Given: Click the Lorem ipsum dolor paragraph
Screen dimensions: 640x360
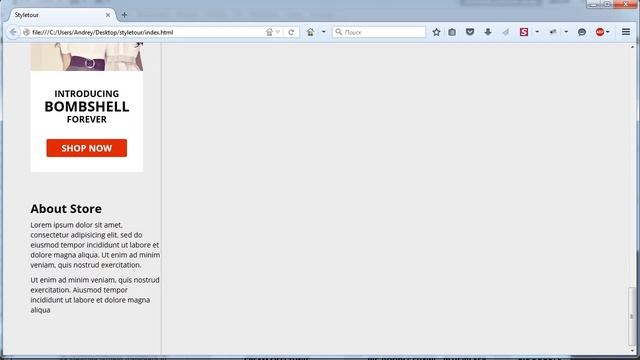Looking at the screenshot, I should [x=95, y=245].
